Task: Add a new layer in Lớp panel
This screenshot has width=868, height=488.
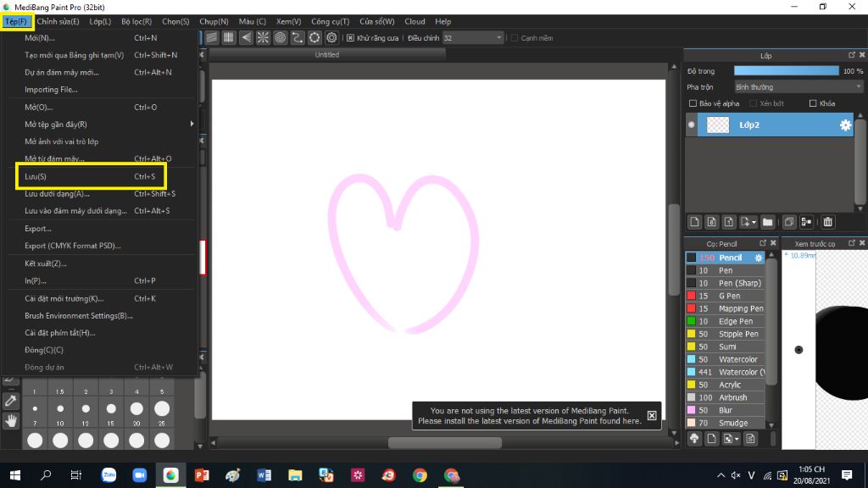Action: (x=694, y=222)
